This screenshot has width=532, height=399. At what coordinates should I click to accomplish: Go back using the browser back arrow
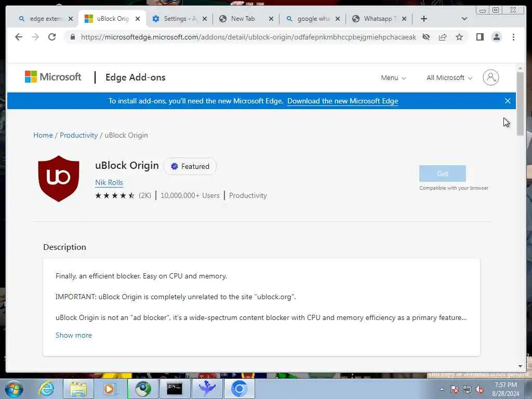(x=19, y=37)
